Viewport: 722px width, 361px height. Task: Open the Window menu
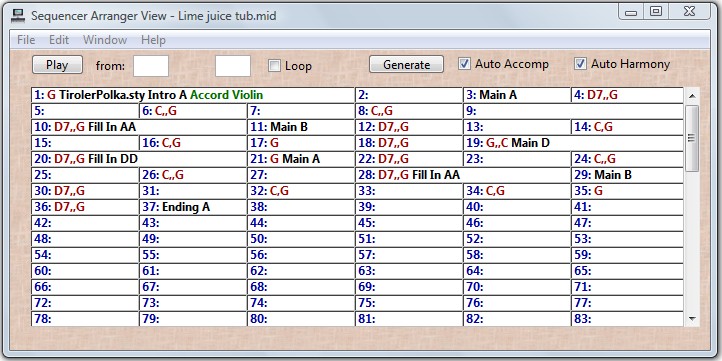[x=105, y=40]
